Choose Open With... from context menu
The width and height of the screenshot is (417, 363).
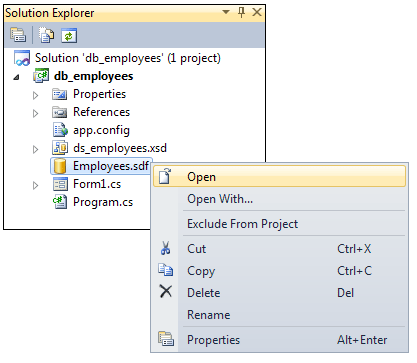pos(279,199)
